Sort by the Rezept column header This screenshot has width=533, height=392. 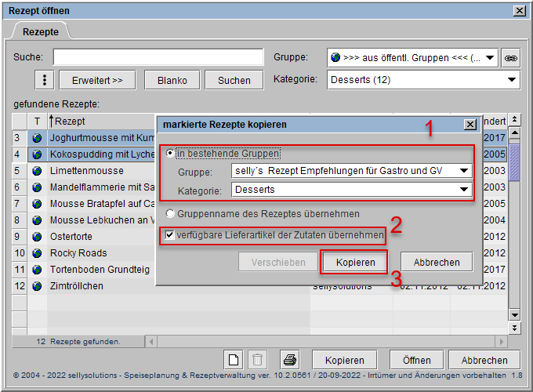coord(101,122)
